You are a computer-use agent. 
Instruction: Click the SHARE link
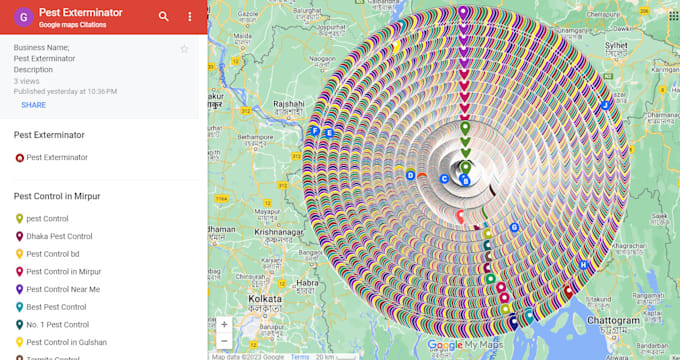point(33,105)
